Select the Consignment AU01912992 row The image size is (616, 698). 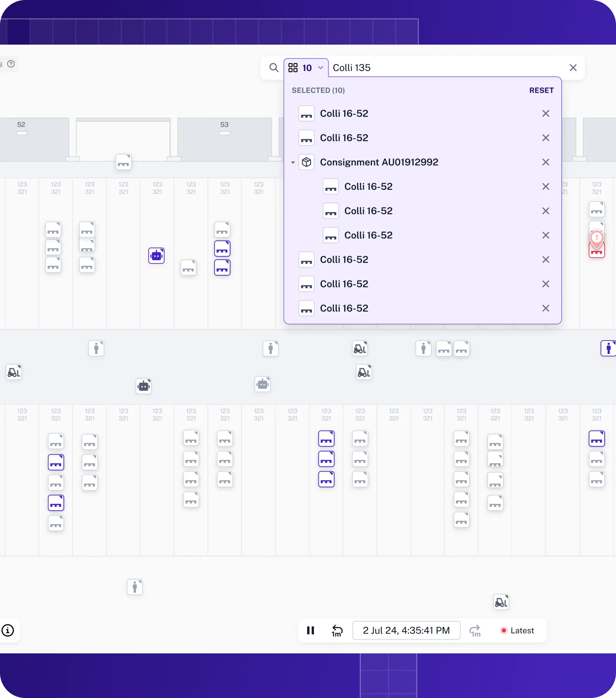click(x=422, y=162)
